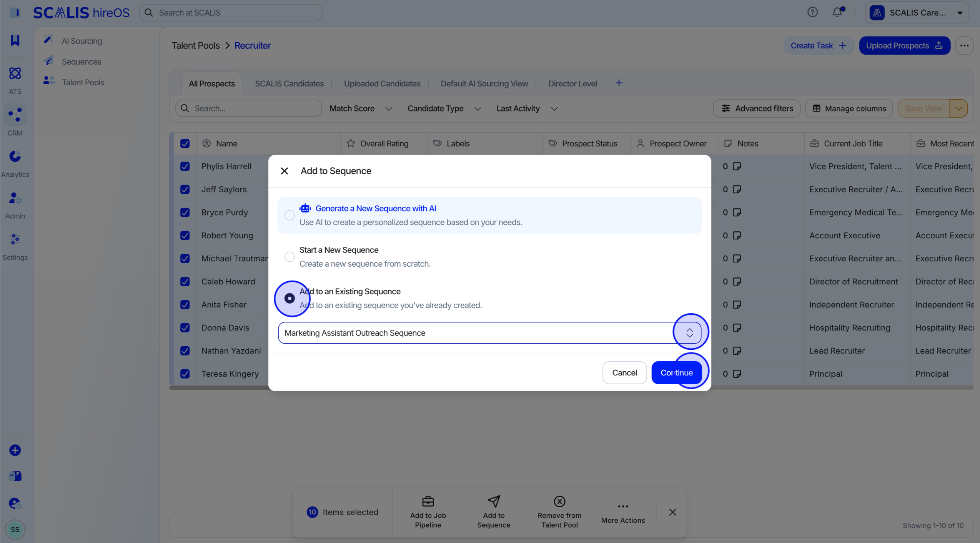Open the SCALIS Care account dropdown
The image size is (980, 543).
click(917, 13)
